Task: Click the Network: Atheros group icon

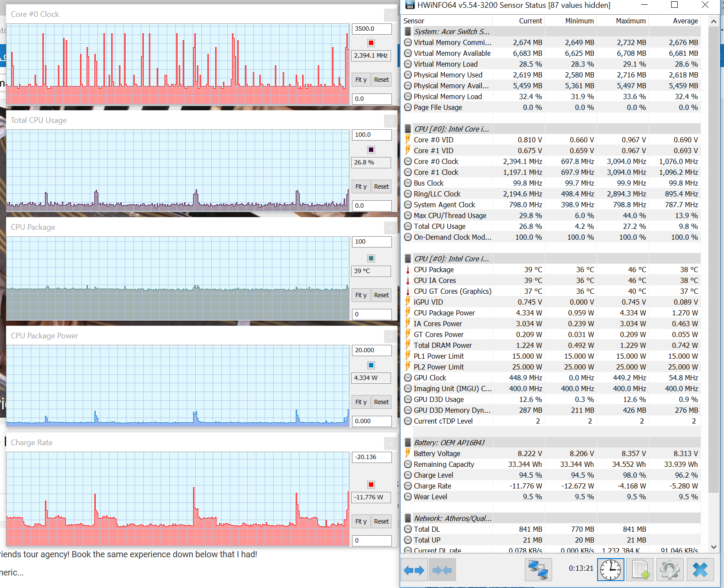Action: point(408,518)
